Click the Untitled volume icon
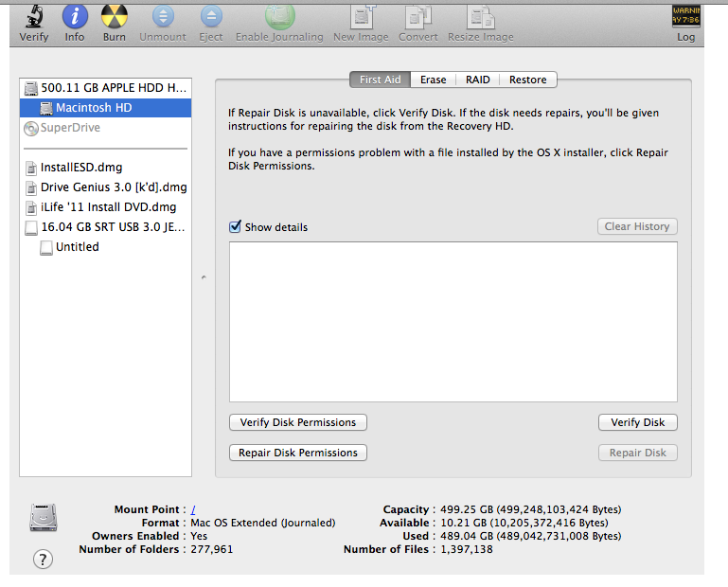The width and height of the screenshot is (728, 587). point(46,247)
